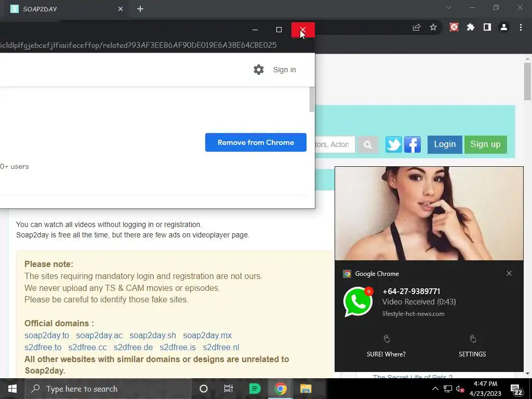Click the Remove from Chrome button

pyautogui.click(x=256, y=142)
